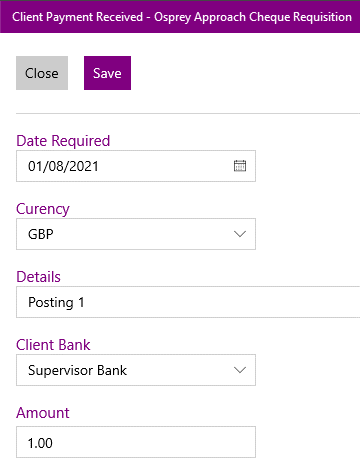Screen dimensions: 360x464
Task: Click the Curency field label
Action: pyautogui.click(x=43, y=209)
